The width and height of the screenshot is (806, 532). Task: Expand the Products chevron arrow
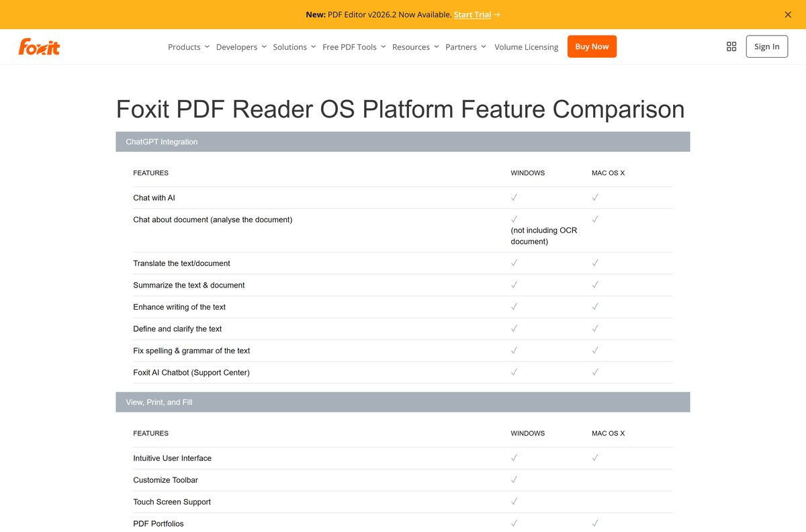207,47
